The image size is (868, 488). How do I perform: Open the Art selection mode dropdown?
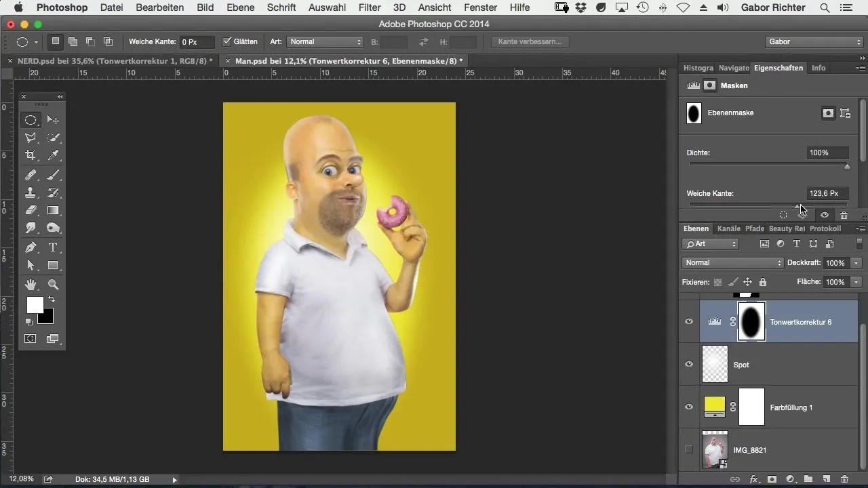(x=325, y=41)
